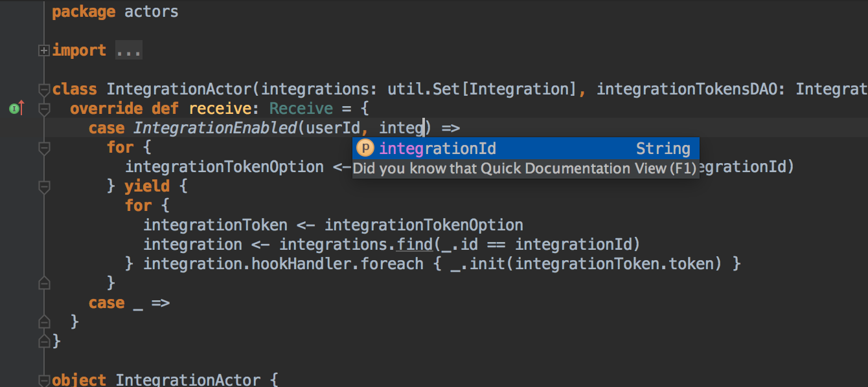The height and width of the screenshot is (387, 868).
Task: Click the IntegrationEnabled case class name
Action: coord(215,128)
